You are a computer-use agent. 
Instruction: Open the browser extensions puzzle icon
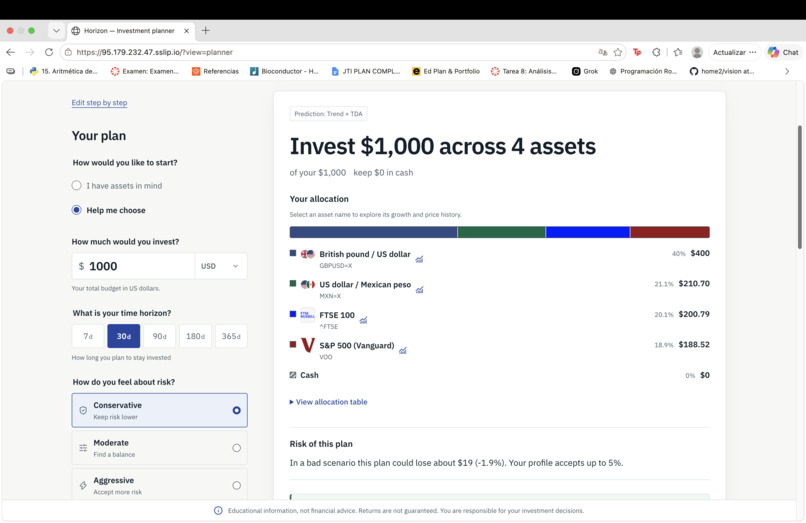coord(656,52)
